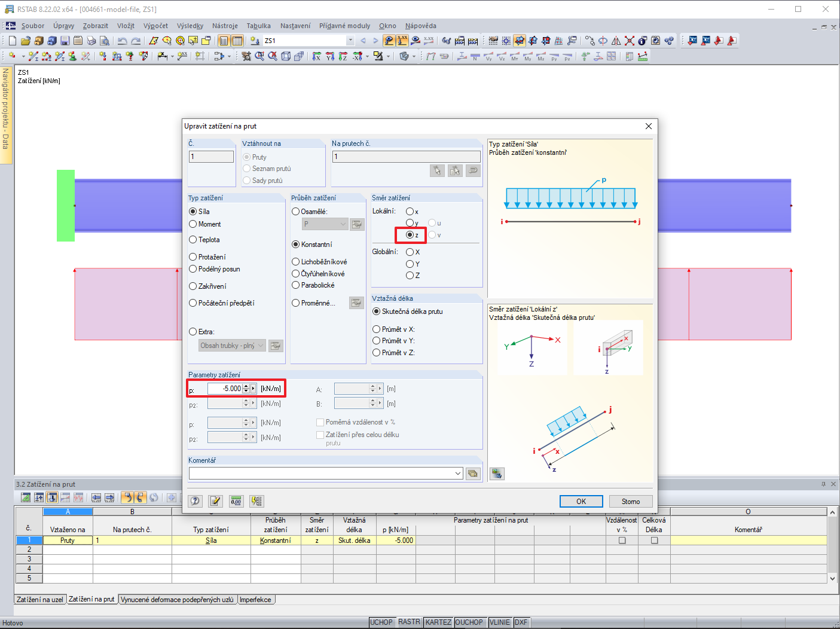Viewport: 840px width, 629px height.
Task: Select Průmět v X reference length
Action: click(393, 329)
